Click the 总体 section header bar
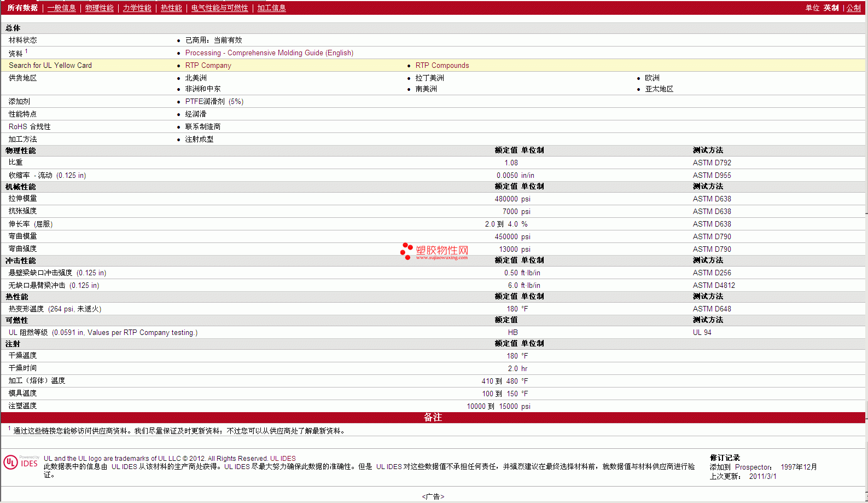 (13, 28)
